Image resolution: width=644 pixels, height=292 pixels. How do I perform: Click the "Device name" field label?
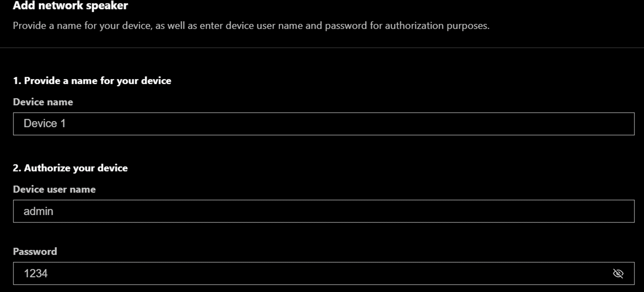[x=43, y=102]
